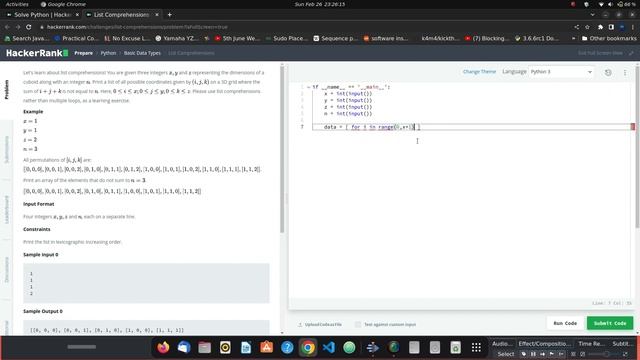The image size is (640, 360).
Task: Go to Prepare breadcrumb
Action: pyautogui.click(x=83, y=53)
